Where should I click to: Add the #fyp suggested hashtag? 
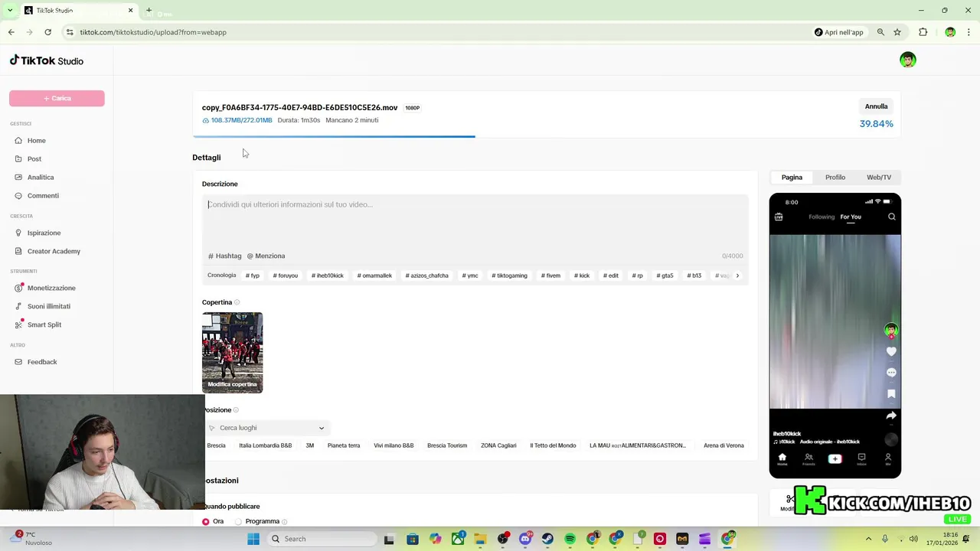[253, 275]
